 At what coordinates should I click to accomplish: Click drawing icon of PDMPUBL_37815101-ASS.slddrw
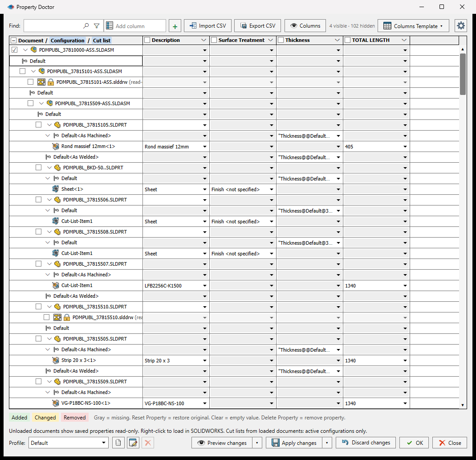(41, 82)
